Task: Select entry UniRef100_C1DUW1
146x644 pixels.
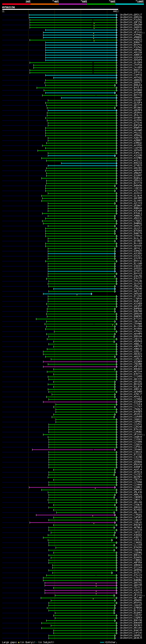Action: (x=131, y=553)
